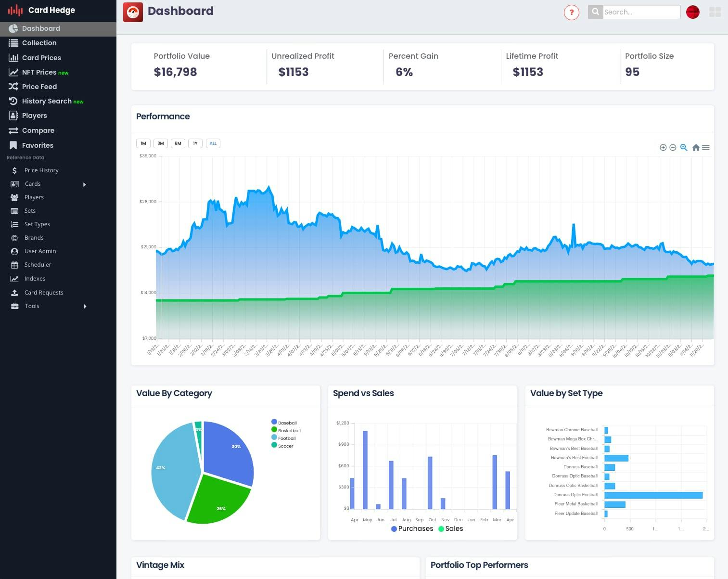Screen dimensions: 728x579
Task: Reset chart zoom with the home icon
Action: pyautogui.click(x=696, y=148)
